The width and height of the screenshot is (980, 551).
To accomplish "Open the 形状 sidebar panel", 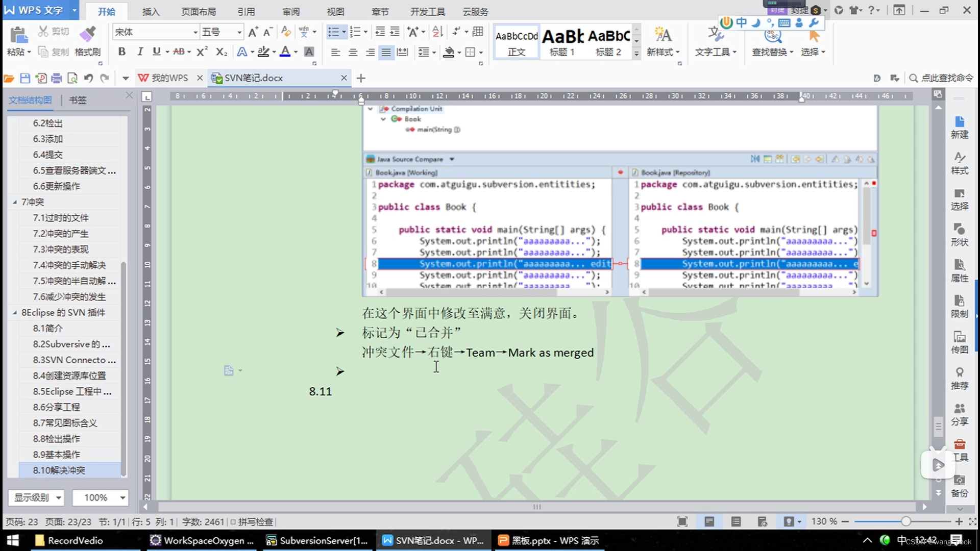I will pos(959,235).
